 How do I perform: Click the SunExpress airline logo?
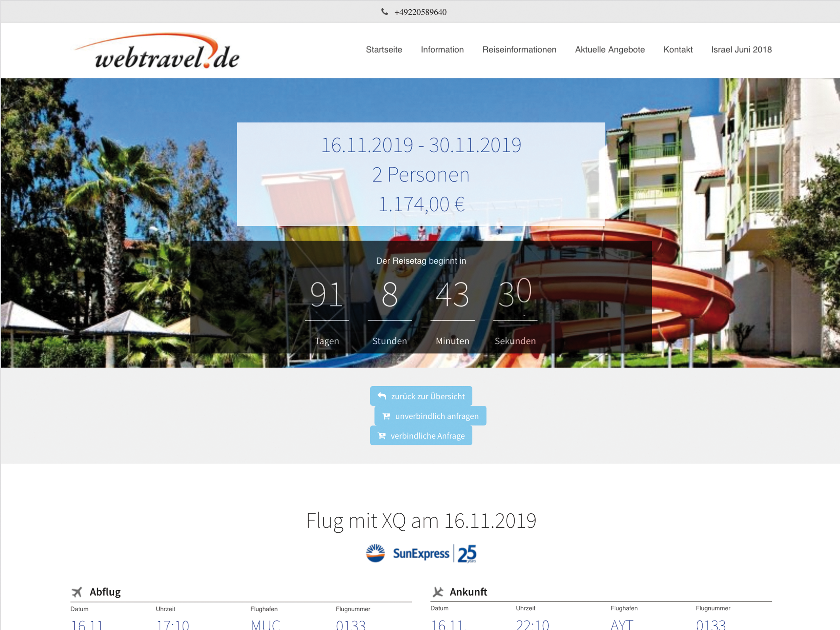coord(421,554)
